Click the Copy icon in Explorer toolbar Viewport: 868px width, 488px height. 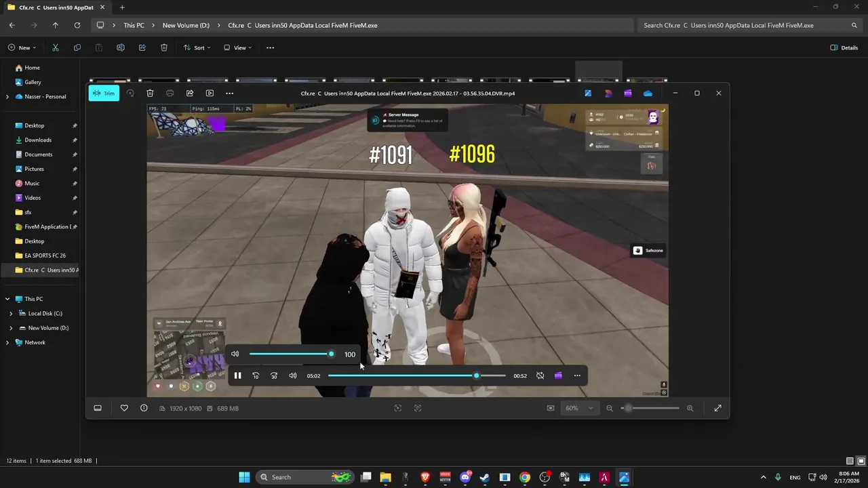77,47
